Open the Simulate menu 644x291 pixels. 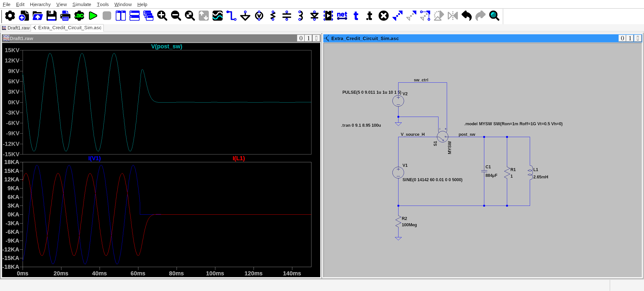coord(82,4)
